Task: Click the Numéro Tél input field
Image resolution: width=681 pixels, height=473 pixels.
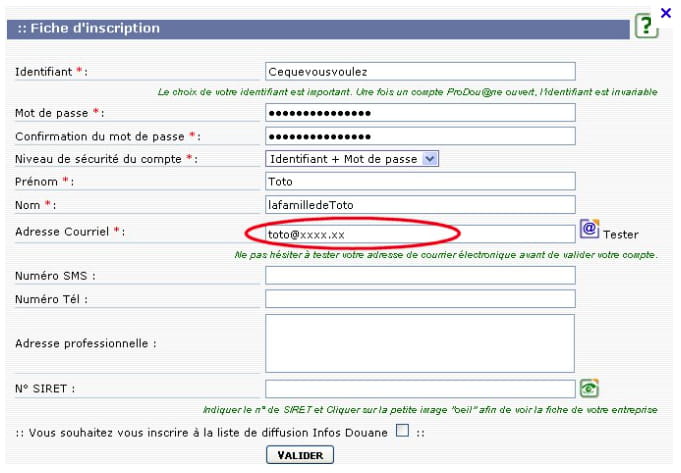Action: [420, 298]
